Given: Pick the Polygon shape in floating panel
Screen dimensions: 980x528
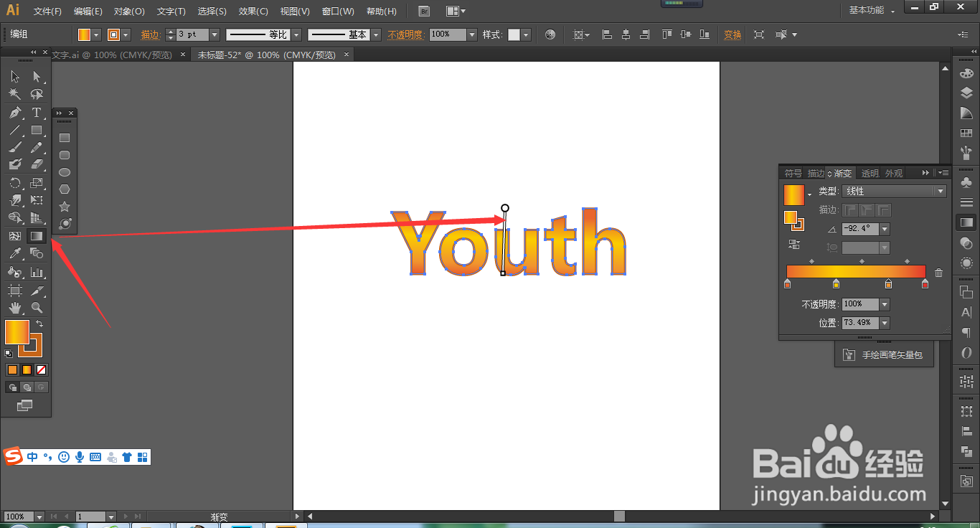Looking at the screenshot, I should click(x=65, y=189).
